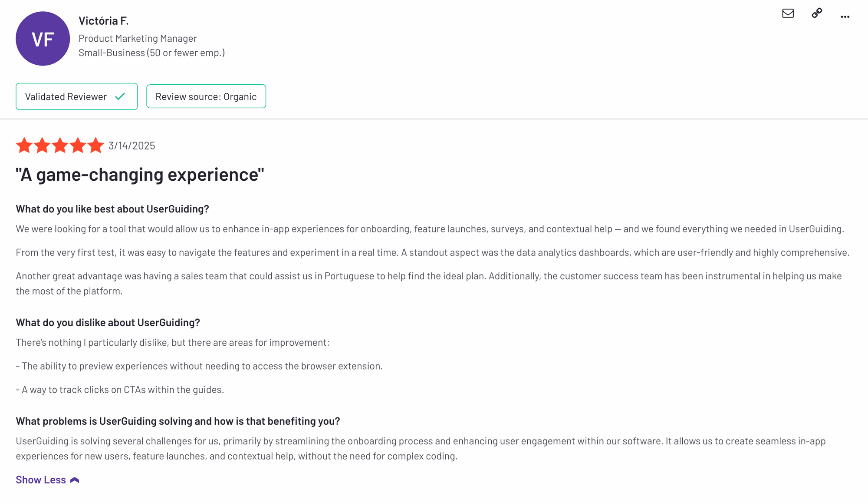868x503 pixels.
Task: Click the second rating star
Action: [x=42, y=146]
